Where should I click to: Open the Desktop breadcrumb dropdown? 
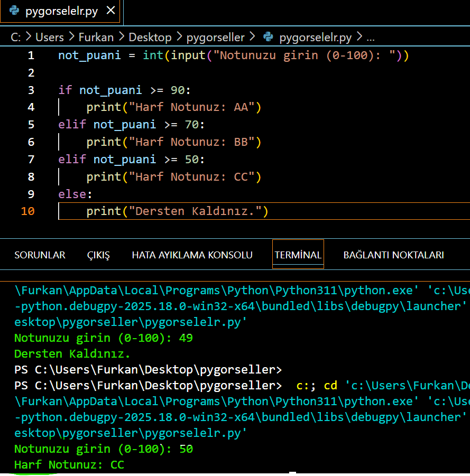[x=150, y=37]
